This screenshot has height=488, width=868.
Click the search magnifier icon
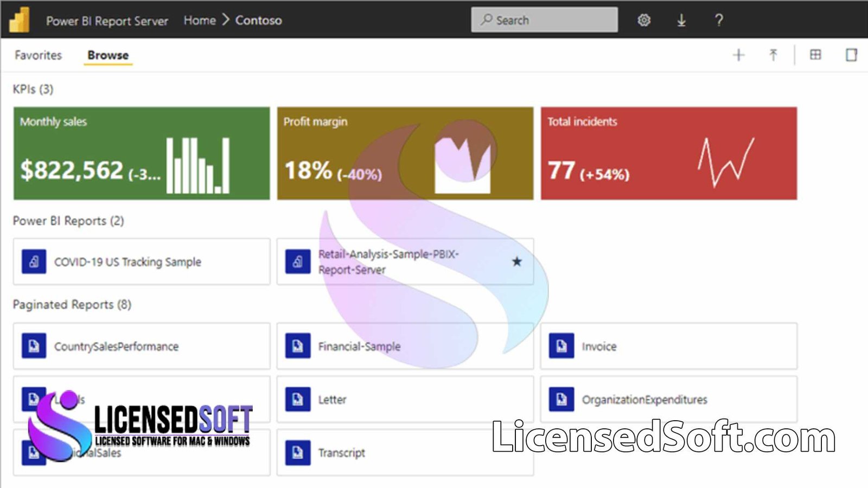pos(487,20)
